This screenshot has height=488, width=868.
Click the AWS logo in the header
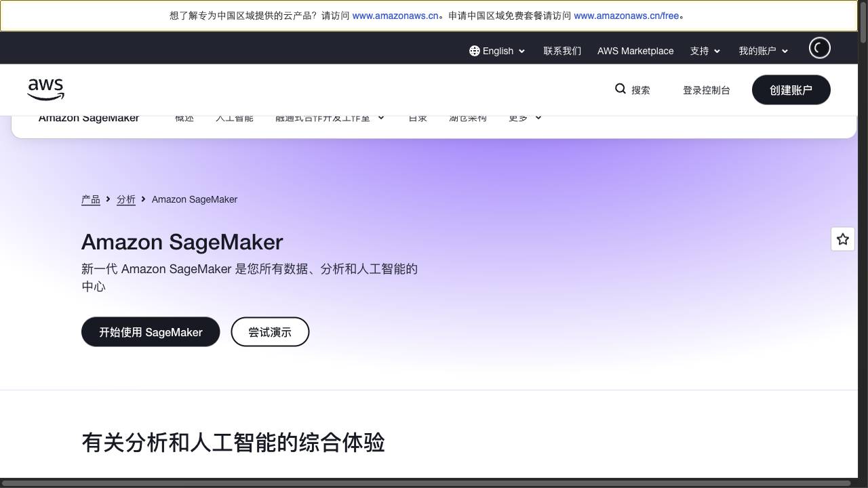point(46,89)
